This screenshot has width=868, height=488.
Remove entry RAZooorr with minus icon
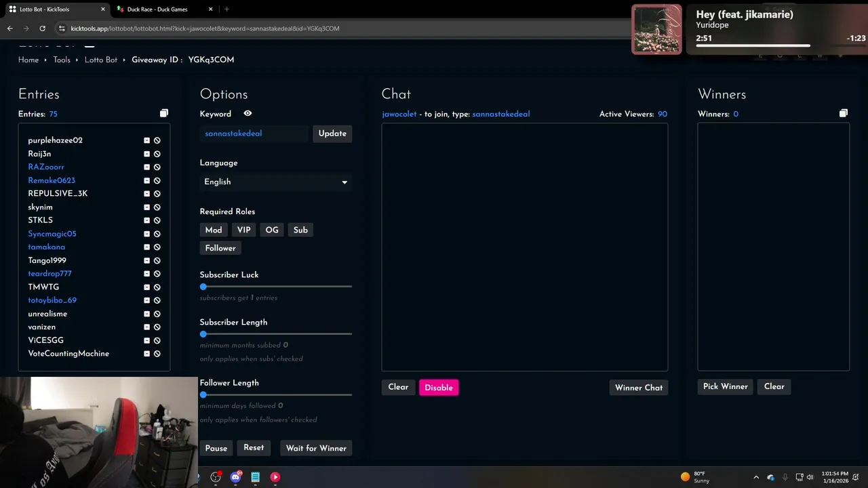[x=146, y=167]
